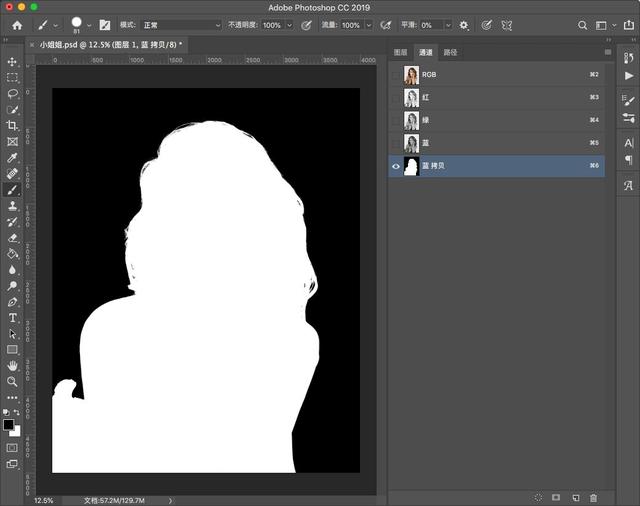The height and width of the screenshot is (506, 640).
Task: Load channel as selection
Action: click(538, 497)
